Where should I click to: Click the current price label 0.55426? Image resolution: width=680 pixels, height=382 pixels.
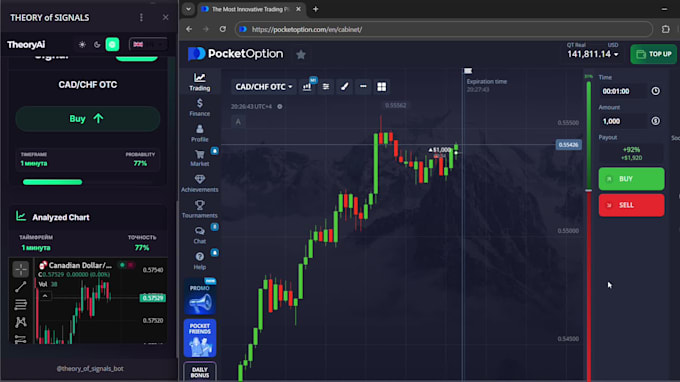(569, 144)
